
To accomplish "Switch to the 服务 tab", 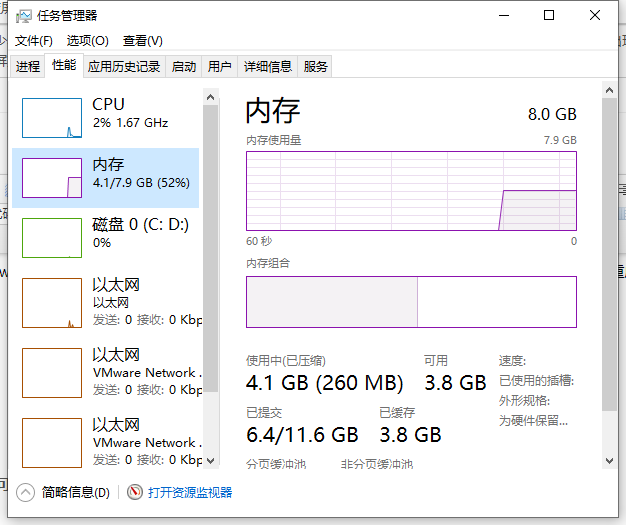I will pyautogui.click(x=316, y=66).
